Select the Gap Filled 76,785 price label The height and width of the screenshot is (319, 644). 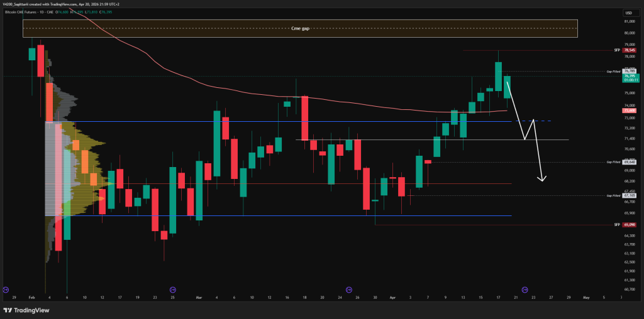[629, 72]
